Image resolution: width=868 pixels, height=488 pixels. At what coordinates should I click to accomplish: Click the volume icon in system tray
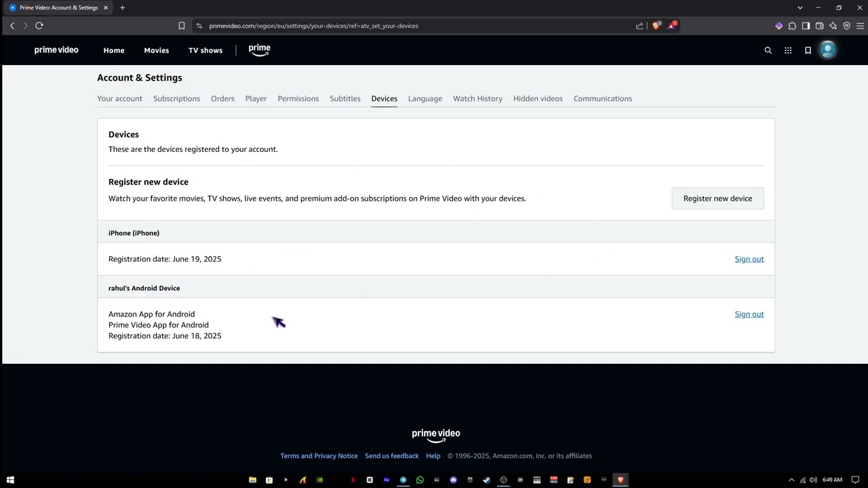click(813, 480)
